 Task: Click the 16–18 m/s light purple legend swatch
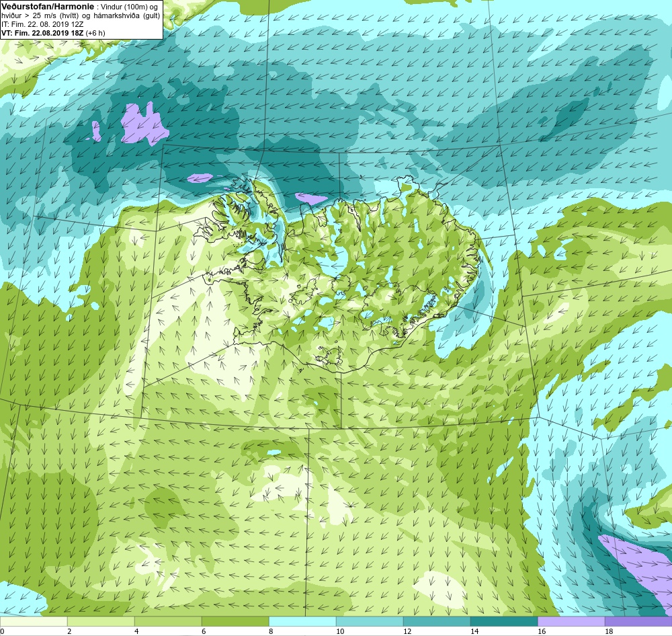[x=571, y=621]
